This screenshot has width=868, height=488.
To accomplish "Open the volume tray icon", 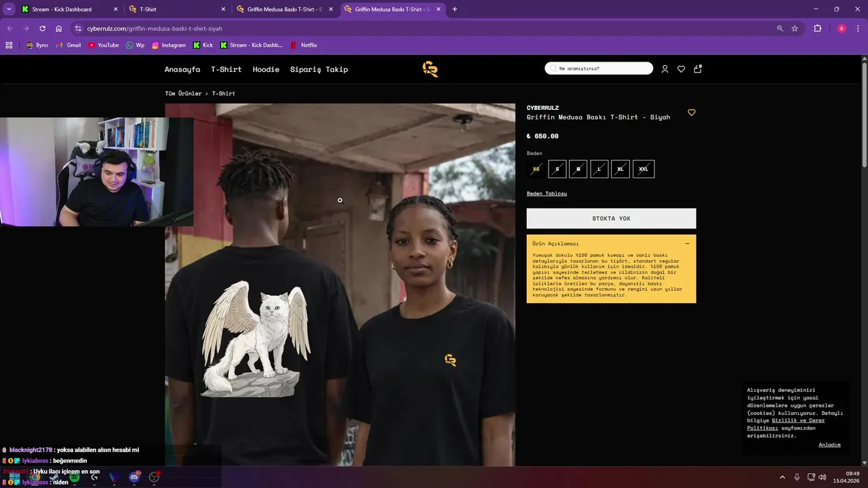I will pos(822,477).
